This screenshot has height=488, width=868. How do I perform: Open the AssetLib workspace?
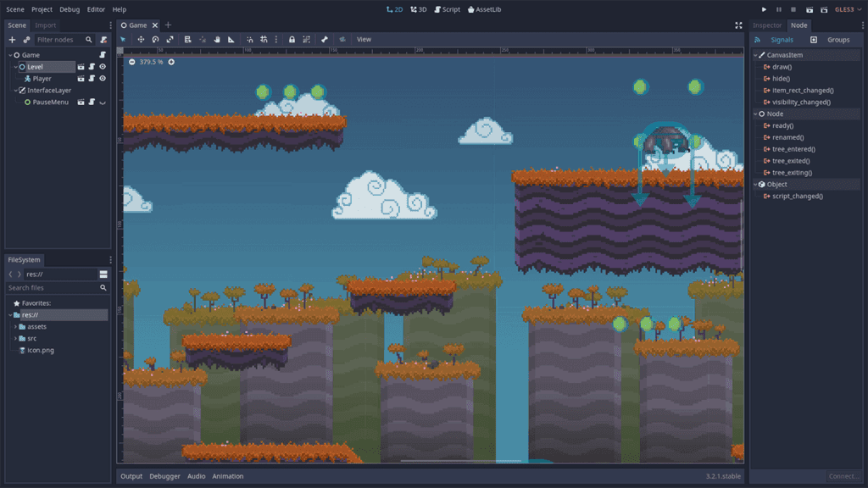tap(484, 9)
